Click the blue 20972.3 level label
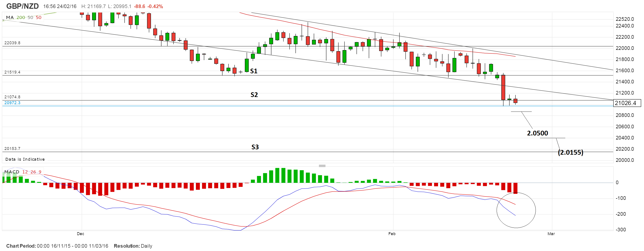The width and height of the screenshot is (644, 251). [x=12, y=103]
